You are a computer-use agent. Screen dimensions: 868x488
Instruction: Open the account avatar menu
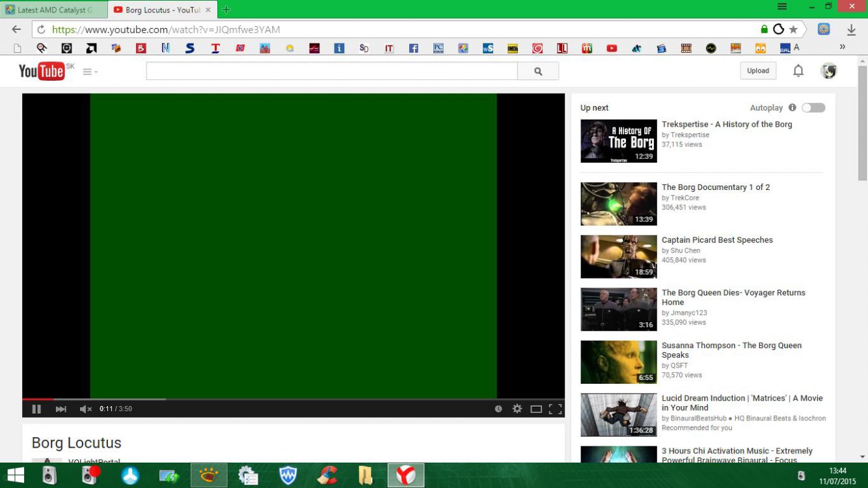(828, 71)
